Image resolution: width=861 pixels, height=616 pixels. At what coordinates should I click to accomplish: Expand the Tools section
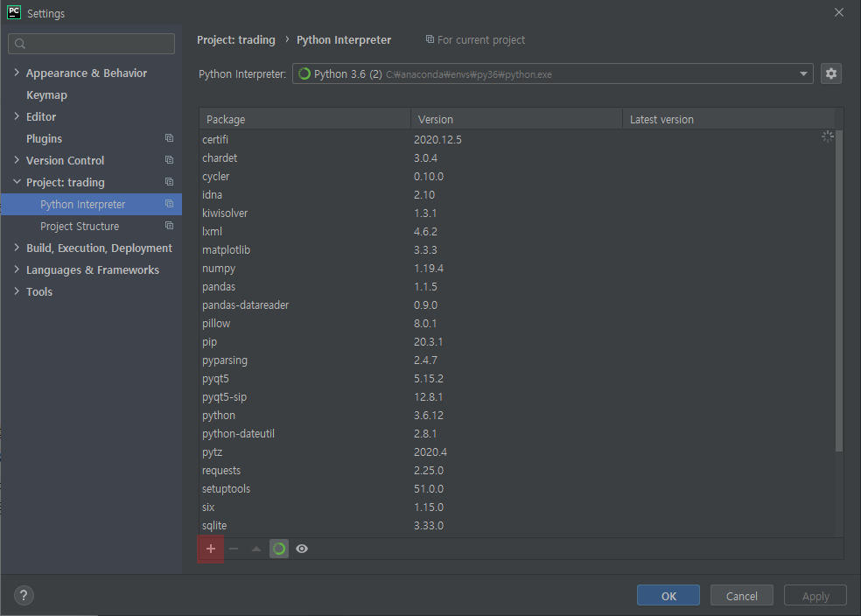coord(17,291)
